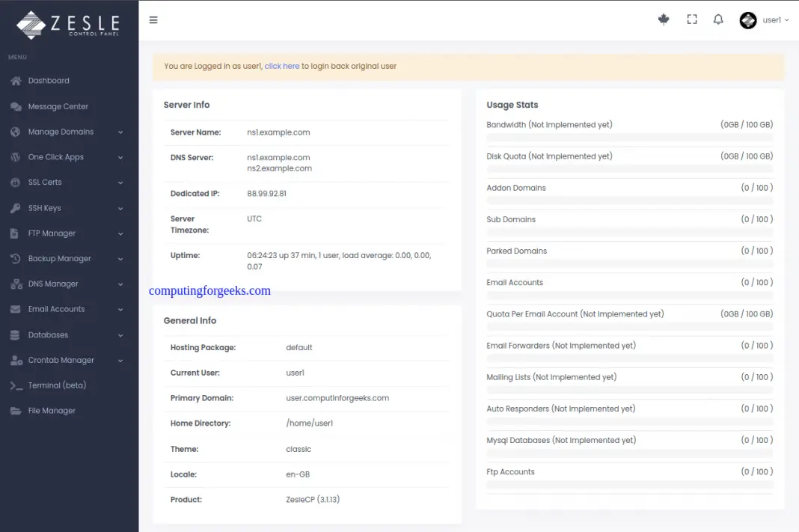Open the File Manager from the sidebar
This screenshot has width=799, height=532.
point(14,410)
